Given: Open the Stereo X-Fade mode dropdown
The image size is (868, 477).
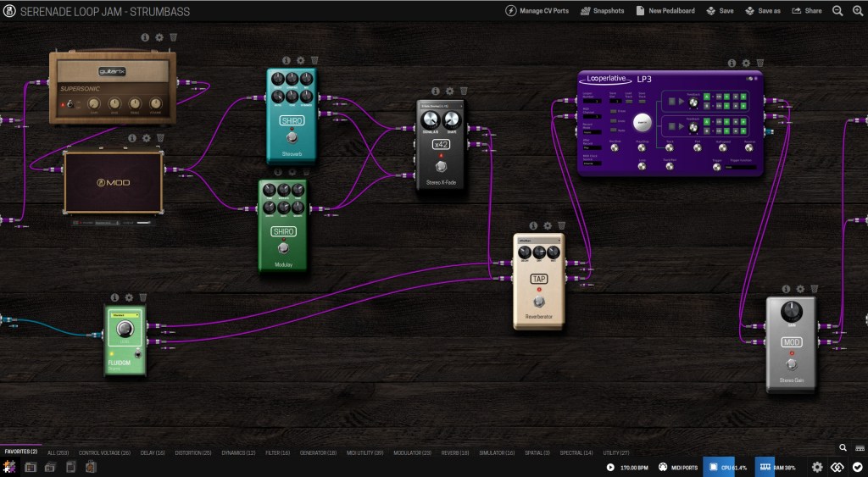Looking at the screenshot, I should click(x=441, y=106).
